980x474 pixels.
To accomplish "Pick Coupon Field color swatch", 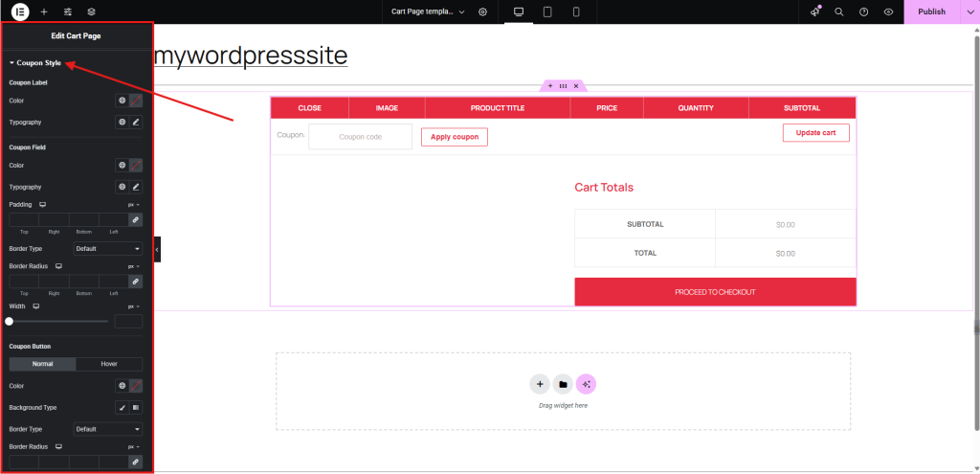I will [x=136, y=165].
